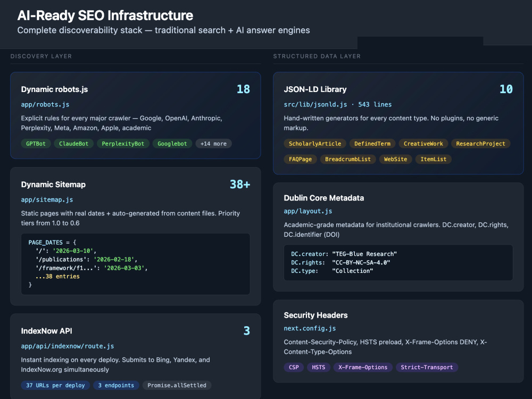Click the PAGE_DATES code block

point(135,264)
